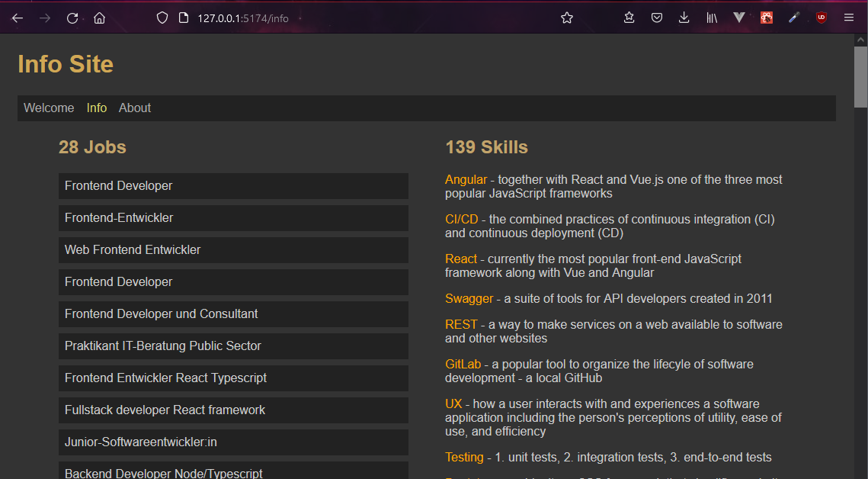Screen dimensions: 868x479
Task: Click the browser back arrow
Action: (x=18, y=18)
